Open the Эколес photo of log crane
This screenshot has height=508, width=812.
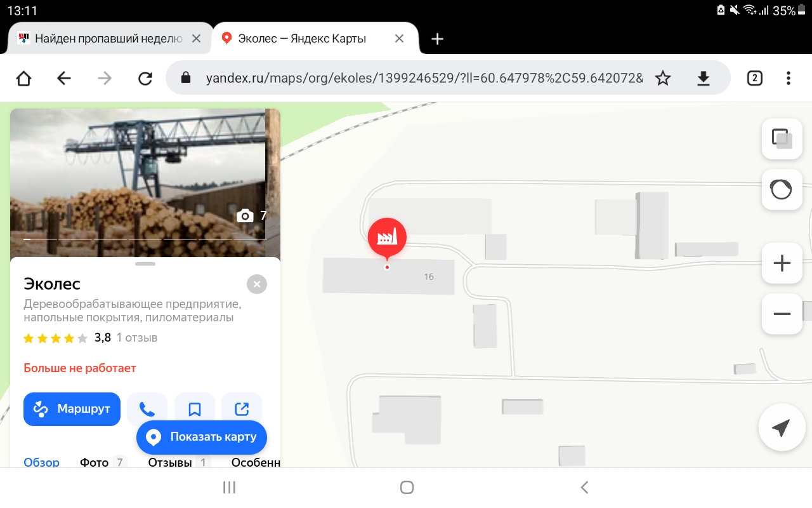pos(138,183)
